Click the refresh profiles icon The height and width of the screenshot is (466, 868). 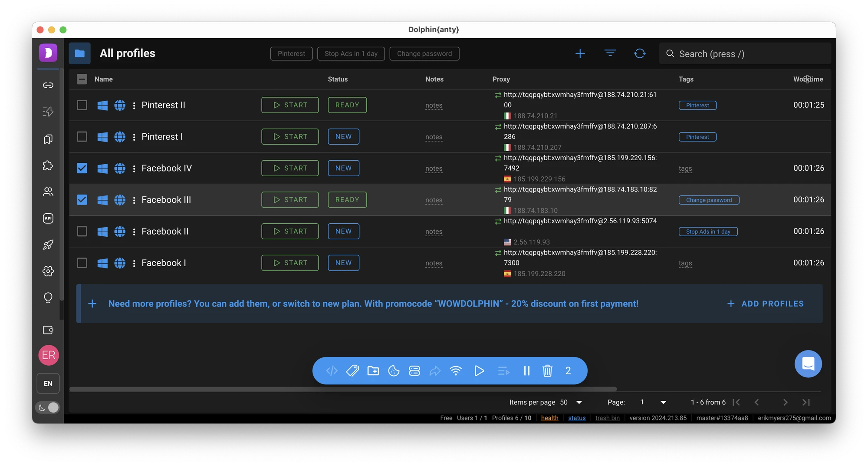[x=640, y=53]
